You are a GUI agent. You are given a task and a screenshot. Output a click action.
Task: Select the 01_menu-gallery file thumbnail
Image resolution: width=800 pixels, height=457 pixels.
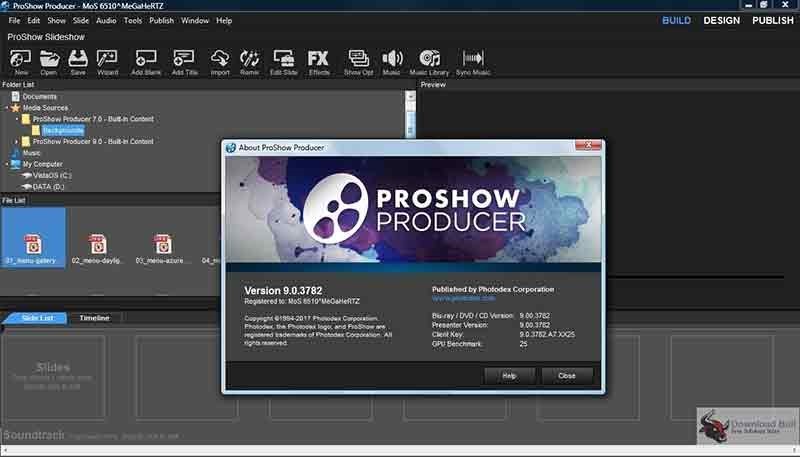(x=33, y=237)
